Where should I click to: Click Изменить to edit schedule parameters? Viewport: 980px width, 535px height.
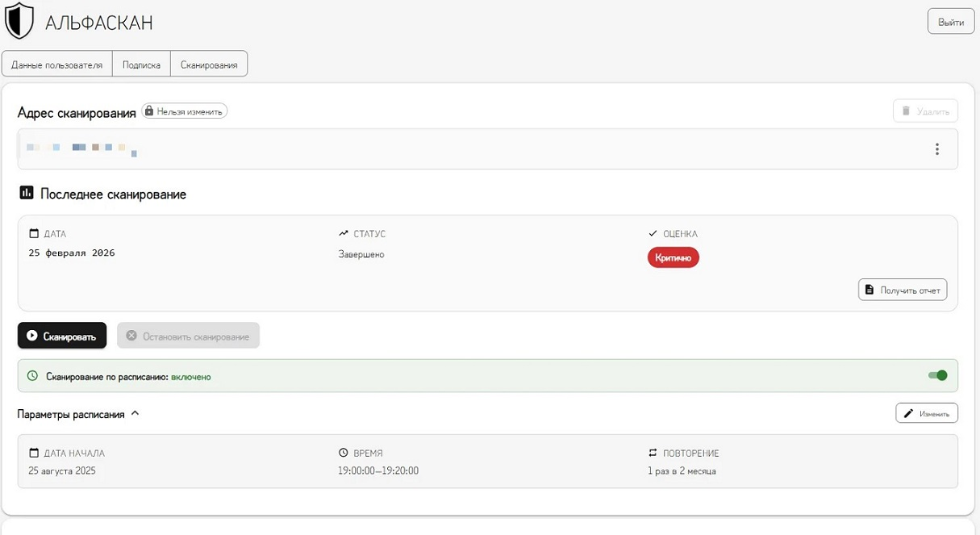pyautogui.click(x=926, y=413)
